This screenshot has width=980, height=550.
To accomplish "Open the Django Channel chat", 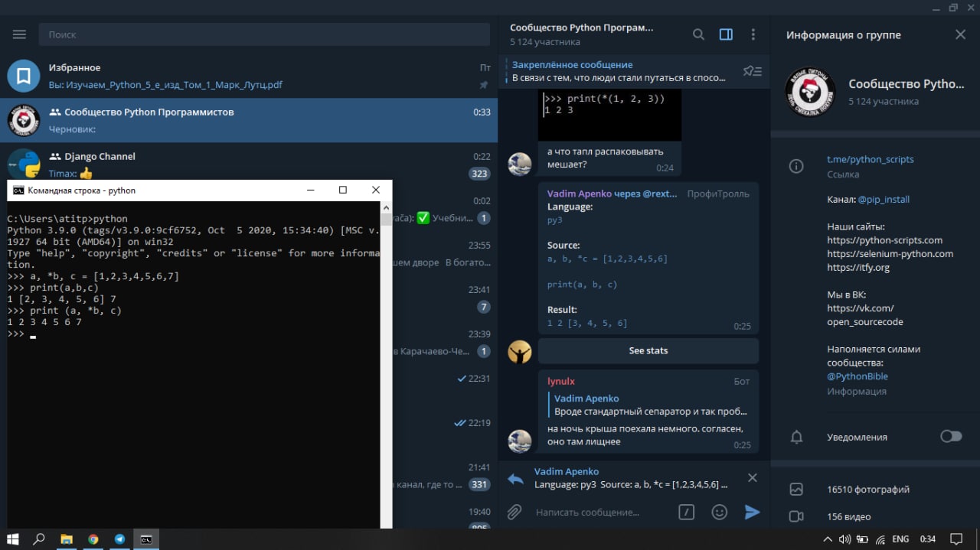I will coord(249,164).
